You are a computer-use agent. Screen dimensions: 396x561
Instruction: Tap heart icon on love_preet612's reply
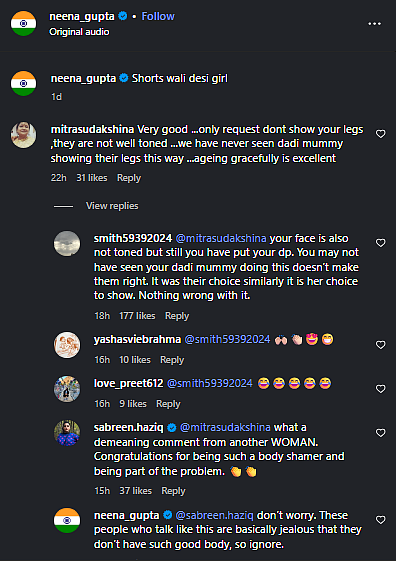tap(380, 389)
